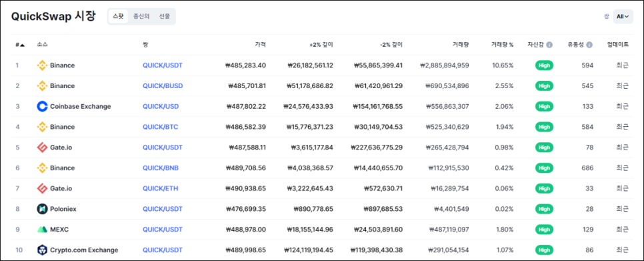Viewport: 644px width, 261px height.
Task: Click the Coinbase Exchange logo icon
Action: point(42,106)
